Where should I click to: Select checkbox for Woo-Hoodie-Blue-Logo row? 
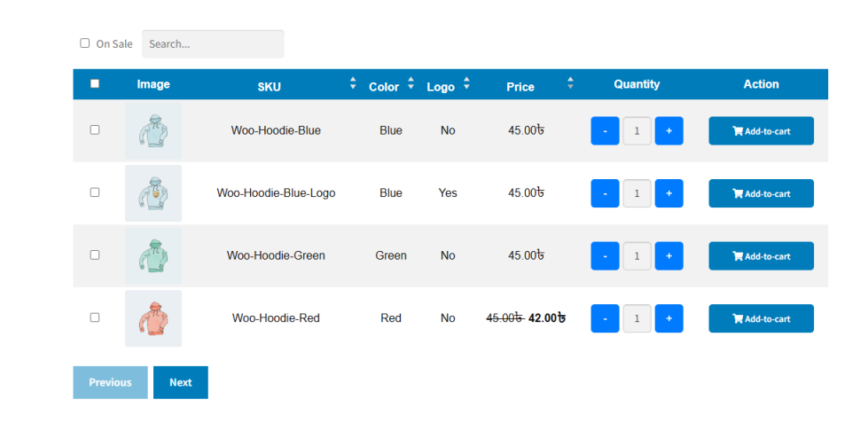(95, 192)
